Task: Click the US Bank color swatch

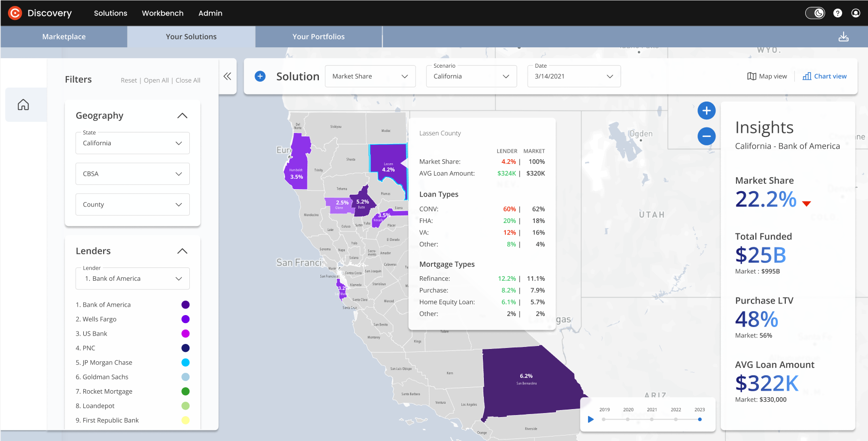Action: click(x=185, y=333)
